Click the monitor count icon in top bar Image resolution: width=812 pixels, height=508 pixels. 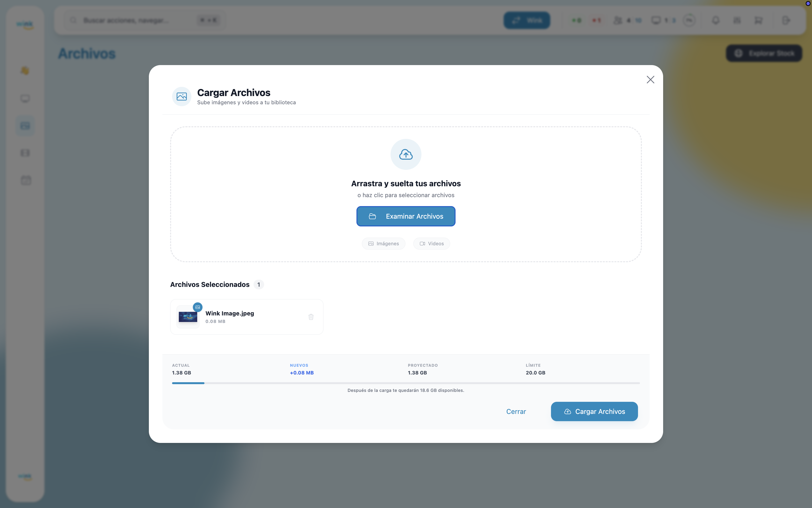pyautogui.click(x=656, y=21)
